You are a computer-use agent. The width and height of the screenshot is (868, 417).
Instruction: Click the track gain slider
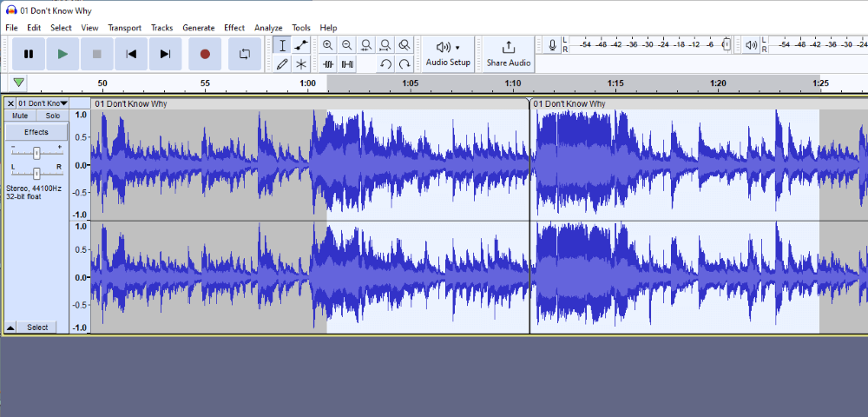coord(36,153)
